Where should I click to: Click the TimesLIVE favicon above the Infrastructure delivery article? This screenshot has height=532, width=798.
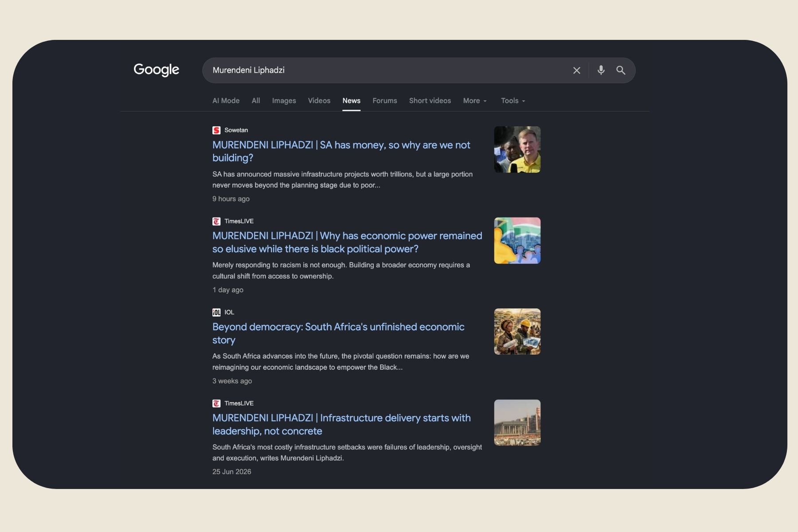click(x=216, y=403)
